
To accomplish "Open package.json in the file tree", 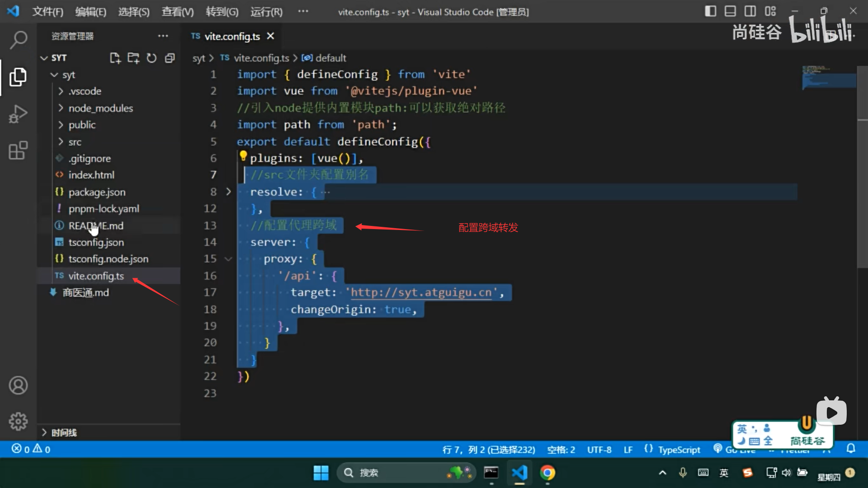I will pos(97,192).
